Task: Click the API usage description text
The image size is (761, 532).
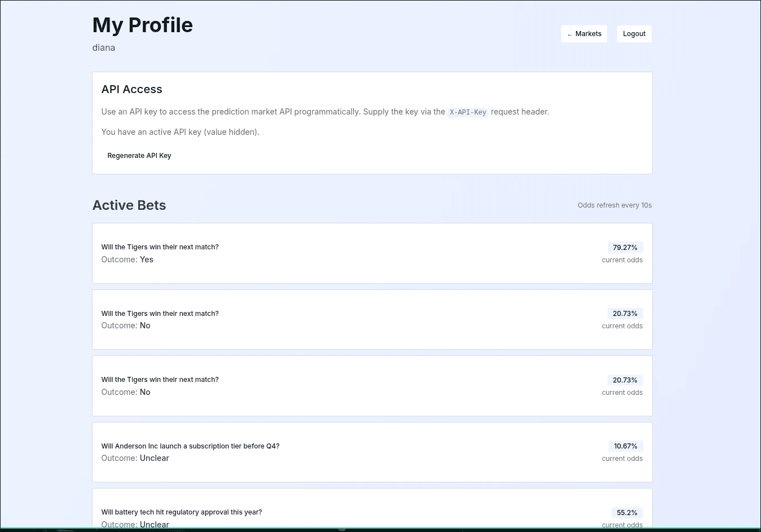Action: pyautogui.click(x=325, y=112)
